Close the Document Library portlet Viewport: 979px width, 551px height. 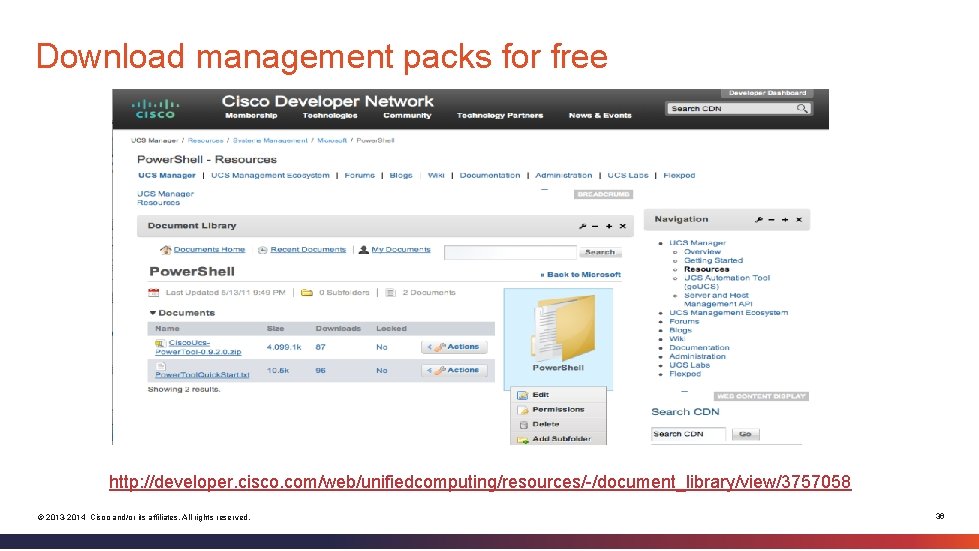[622, 227]
